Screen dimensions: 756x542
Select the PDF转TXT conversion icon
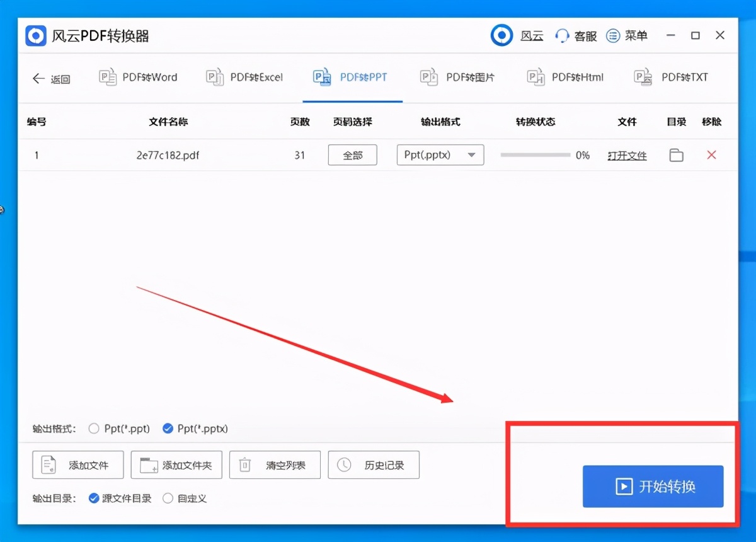[x=643, y=77]
